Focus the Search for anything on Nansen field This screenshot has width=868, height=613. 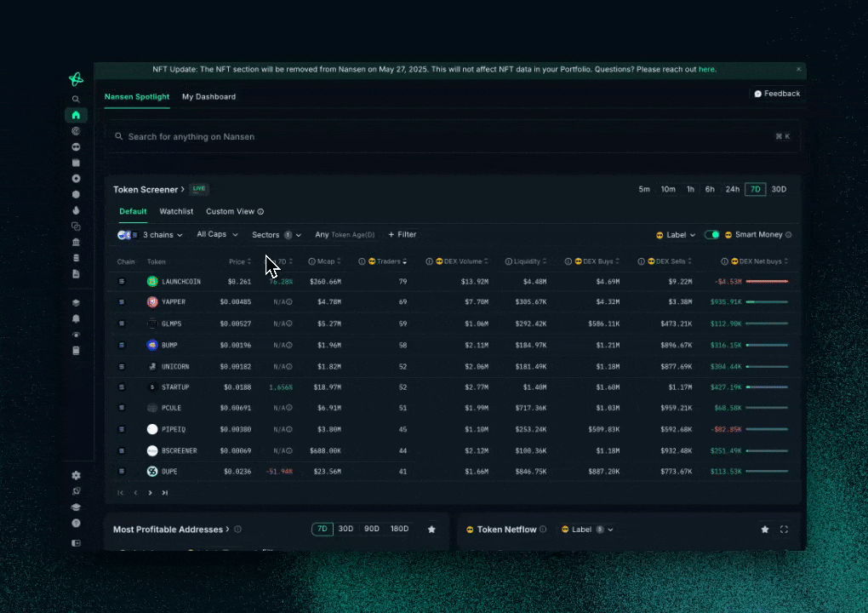[x=452, y=137]
